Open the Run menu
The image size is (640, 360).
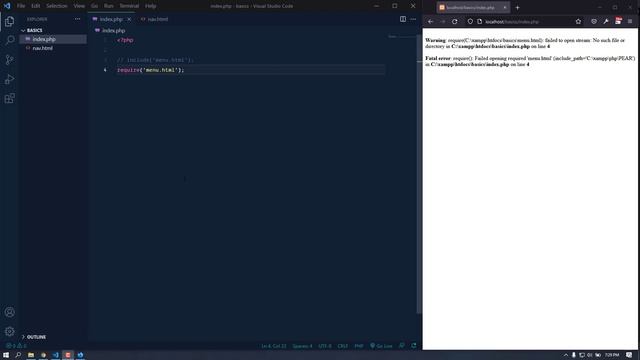click(x=108, y=6)
